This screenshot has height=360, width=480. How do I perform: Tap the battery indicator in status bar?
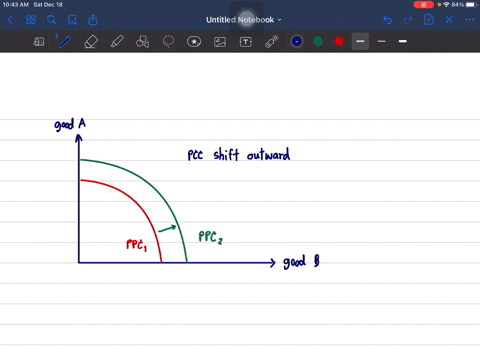pyautogui.click(x=471, y=5)
